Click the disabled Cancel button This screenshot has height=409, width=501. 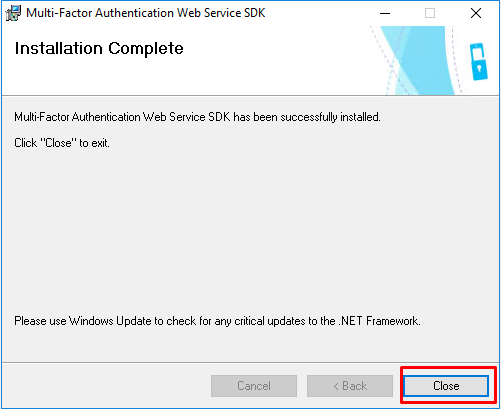[x=254, y=386]
